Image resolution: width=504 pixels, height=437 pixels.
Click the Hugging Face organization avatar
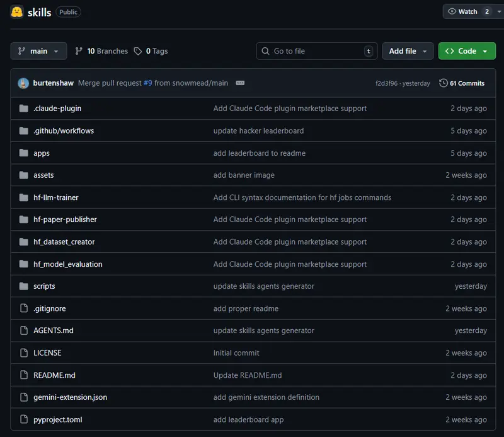[x=17, y=11]
